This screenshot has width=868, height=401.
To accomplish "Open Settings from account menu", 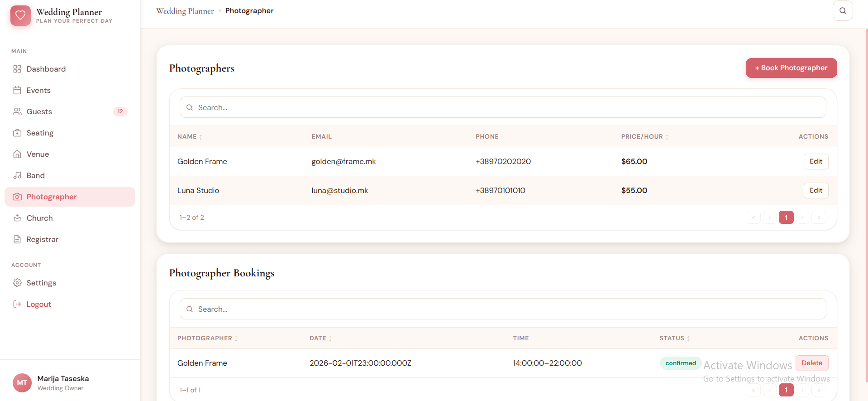I will [x=41, y=283].
